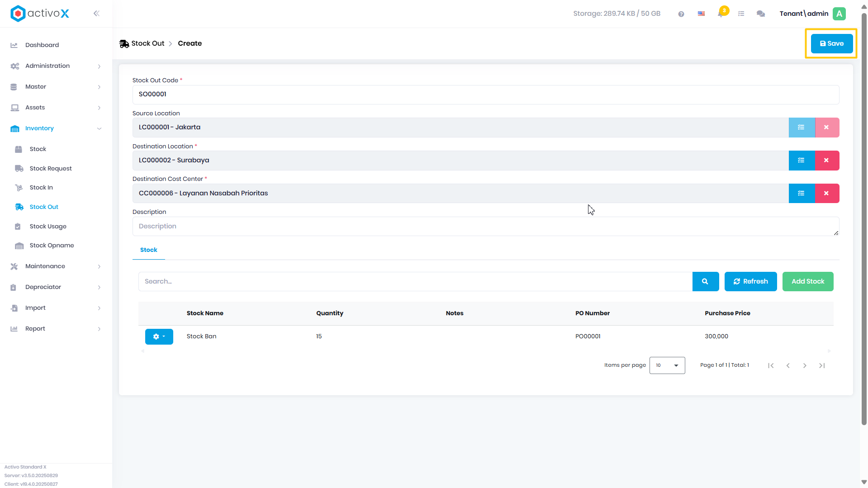Open items per page dropdown
868x488 pixels.
point(667,365)
